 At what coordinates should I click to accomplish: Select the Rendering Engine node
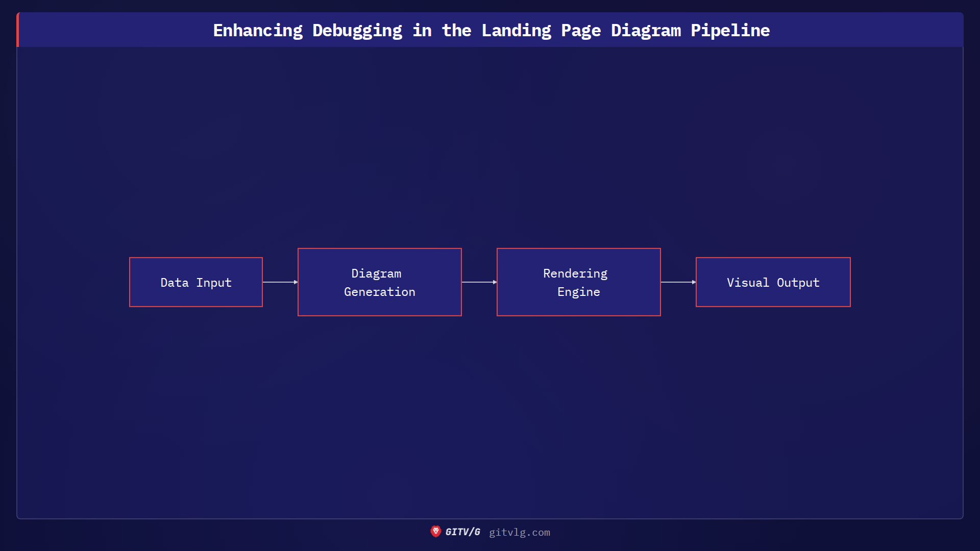point(578,282)
